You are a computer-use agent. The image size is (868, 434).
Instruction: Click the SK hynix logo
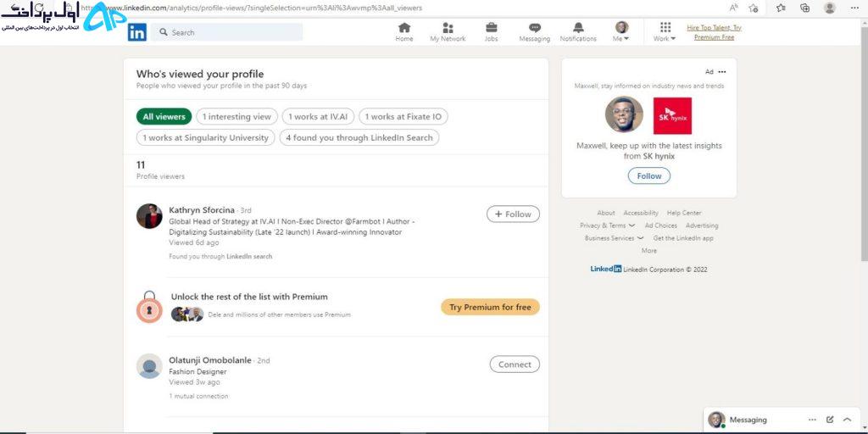[672, 115]
